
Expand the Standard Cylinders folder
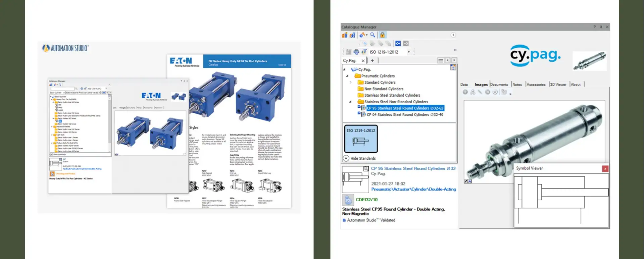[x=351, y=82]
